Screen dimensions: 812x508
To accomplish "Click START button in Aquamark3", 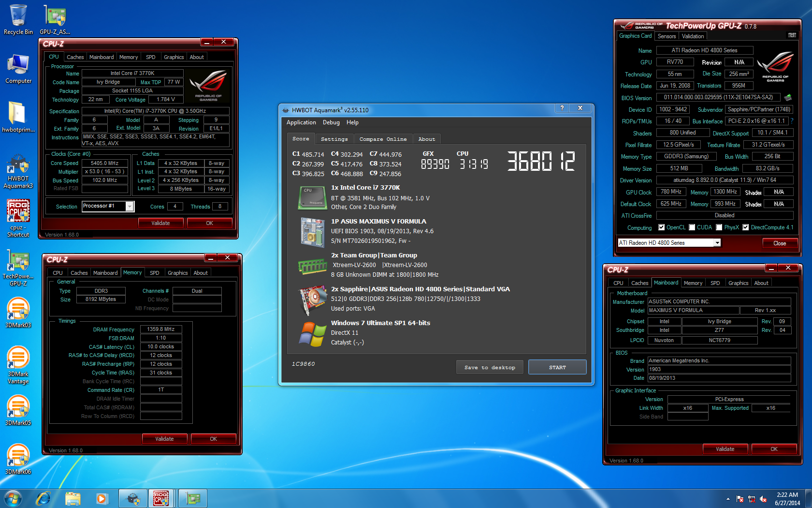I will coord(557,367).
